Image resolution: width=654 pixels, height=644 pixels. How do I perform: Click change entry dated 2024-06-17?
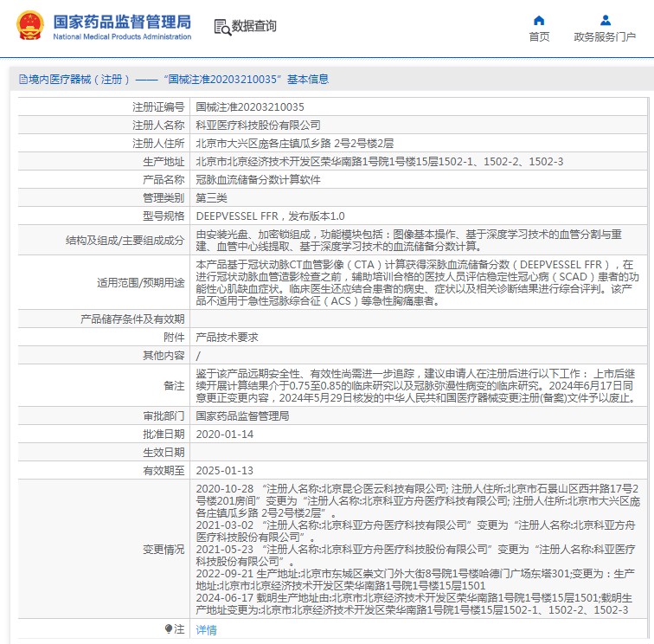pos(414,604)
